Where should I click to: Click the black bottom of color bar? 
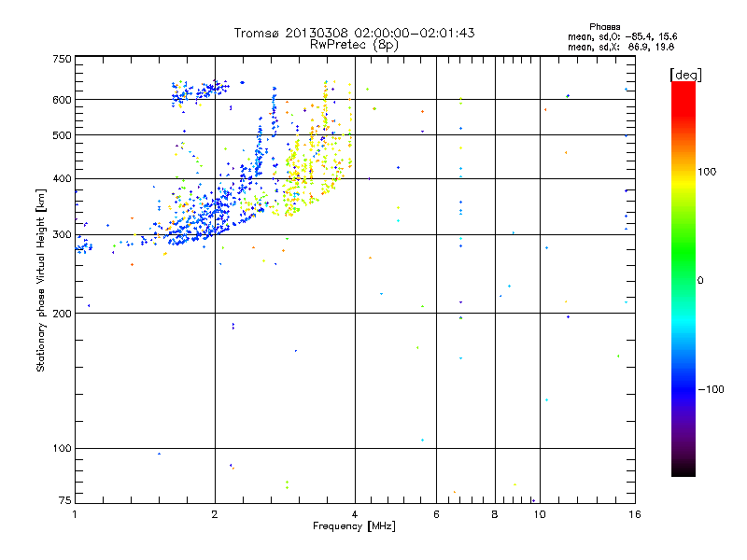(684, 469)
